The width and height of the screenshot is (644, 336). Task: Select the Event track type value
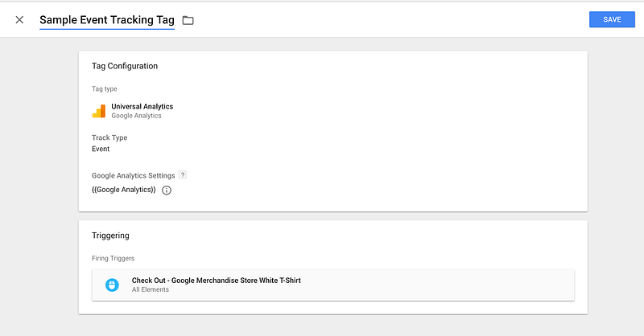[x=101, y=149]
